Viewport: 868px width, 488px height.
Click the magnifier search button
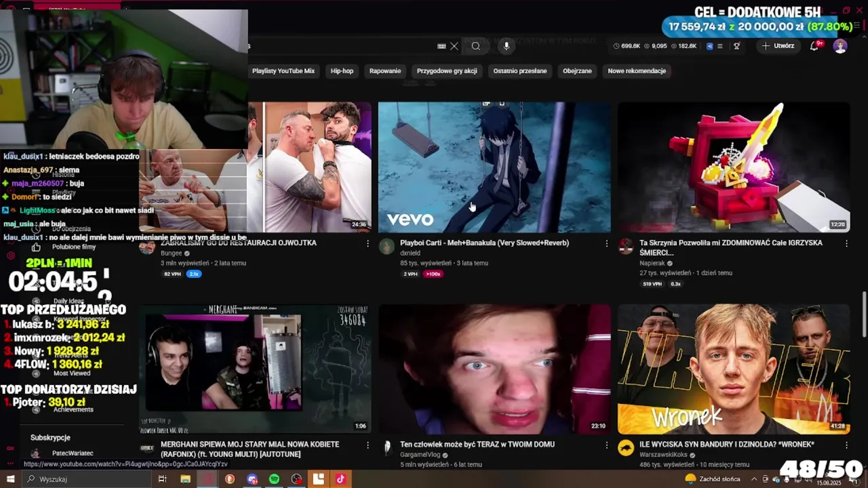point(476,46)
